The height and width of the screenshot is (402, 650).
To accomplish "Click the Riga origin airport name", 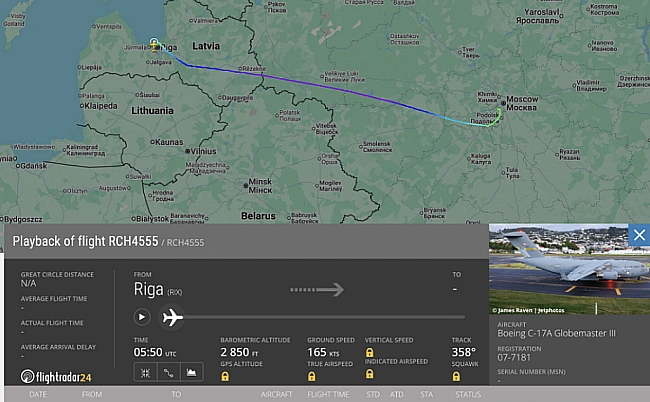I will 148,289.
